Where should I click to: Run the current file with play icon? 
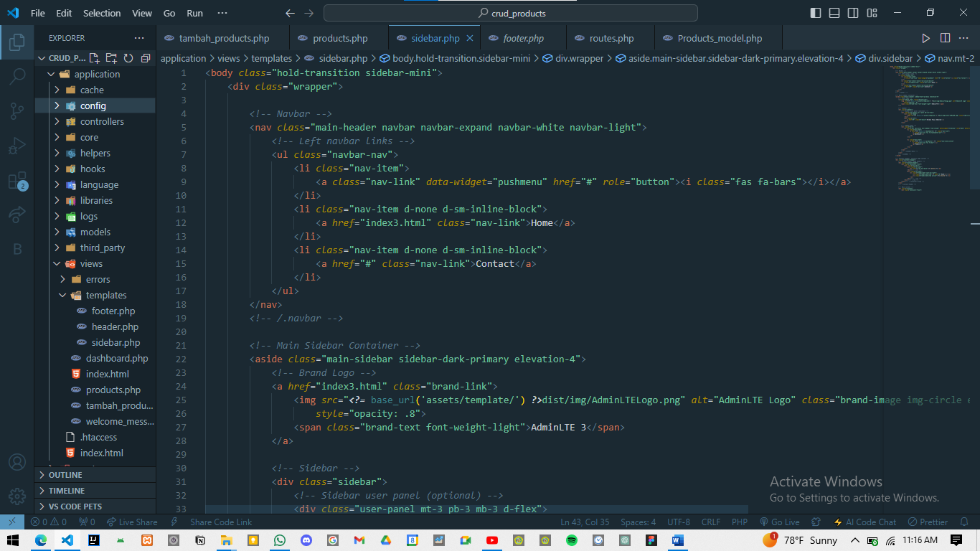pyautogui.click(x=925, y=38)
